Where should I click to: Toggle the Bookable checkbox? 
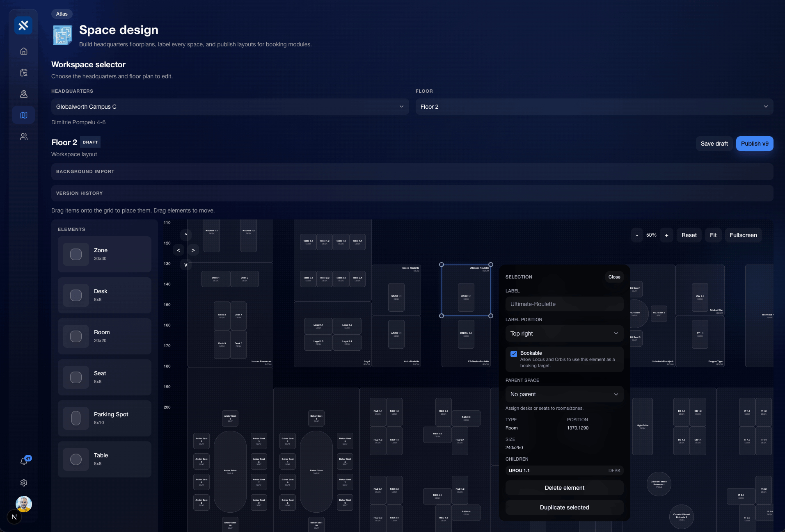[x=514, y=354]
